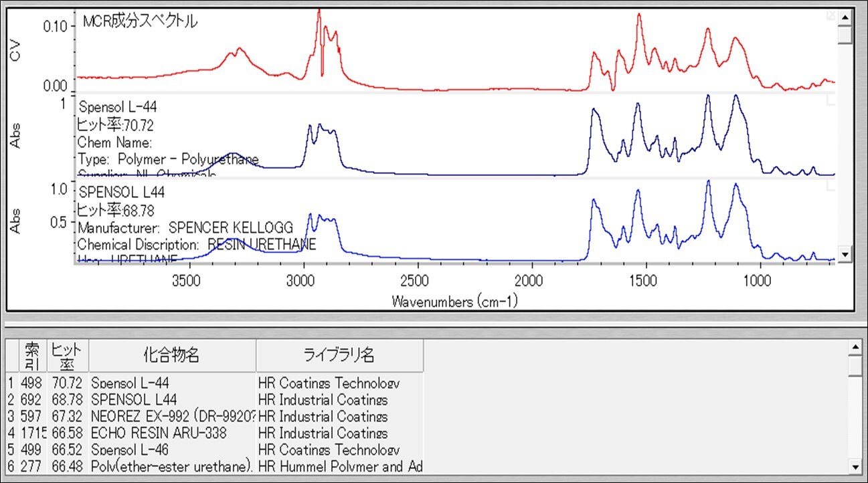This screenshot has height=483, width=868.
Task: Select table row 1 compound Spensol L-44
Action: (x=130, y=383)
